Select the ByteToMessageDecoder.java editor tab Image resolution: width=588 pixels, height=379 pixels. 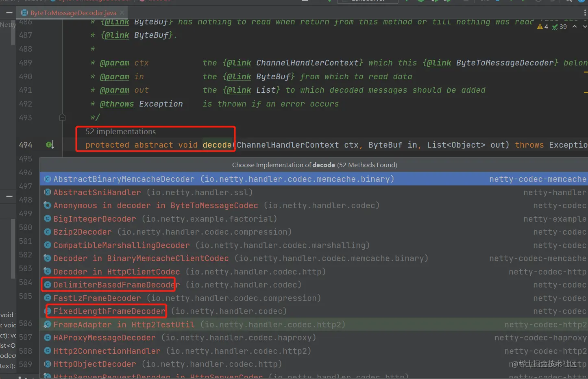(73, 13)
